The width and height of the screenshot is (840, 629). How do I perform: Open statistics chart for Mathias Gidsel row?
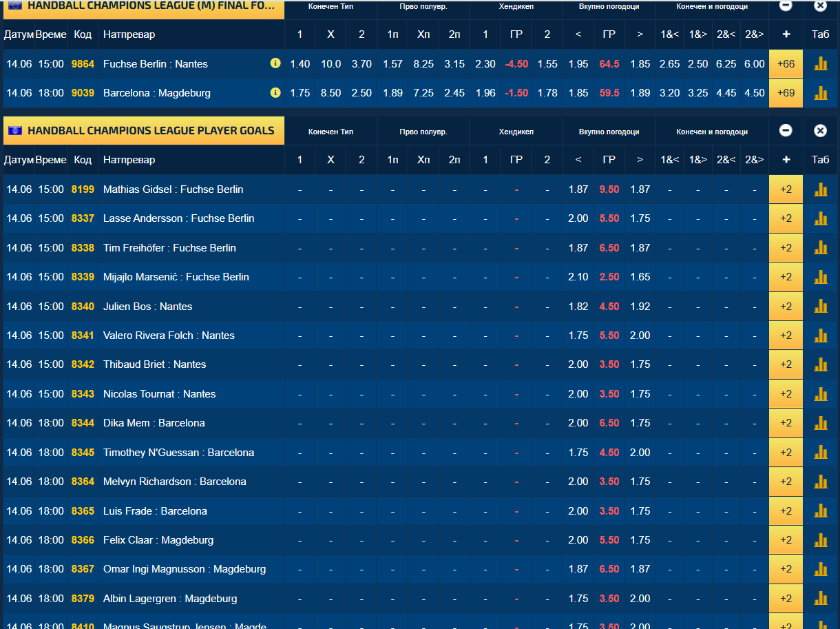821,189
